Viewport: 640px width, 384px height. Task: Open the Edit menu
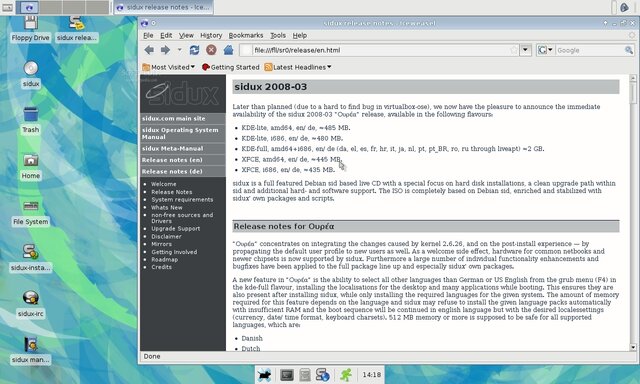166,36
